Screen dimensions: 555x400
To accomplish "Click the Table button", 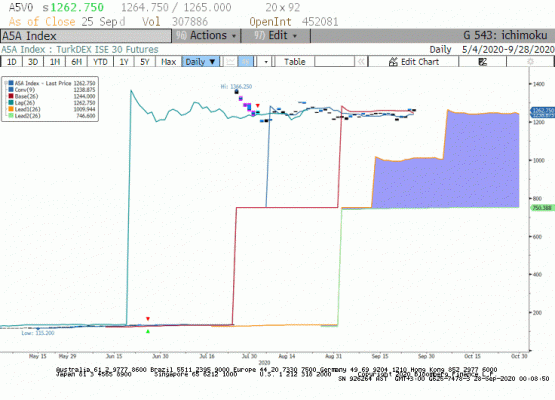I will (x=294, y=62).
